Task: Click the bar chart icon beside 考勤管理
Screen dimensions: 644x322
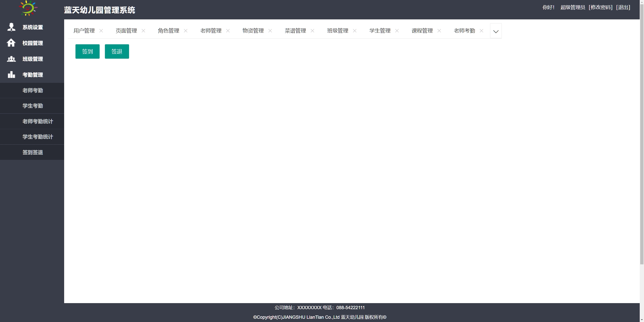Action: [x=11, y=75]
